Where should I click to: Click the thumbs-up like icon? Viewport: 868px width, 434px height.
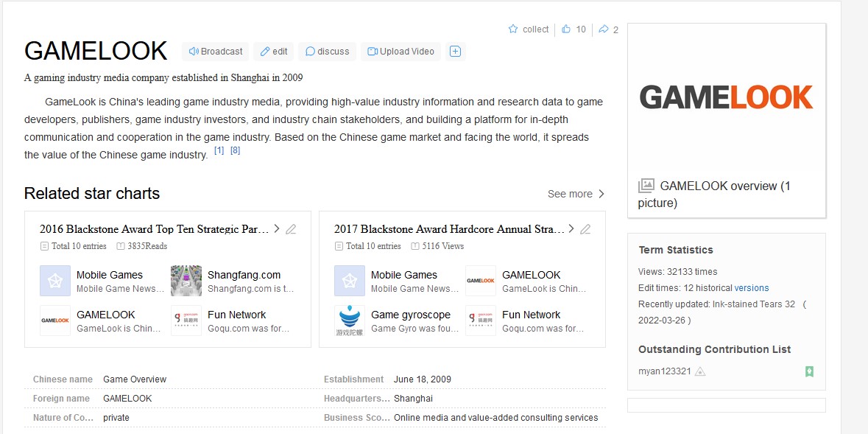click(x=565, y=29)
